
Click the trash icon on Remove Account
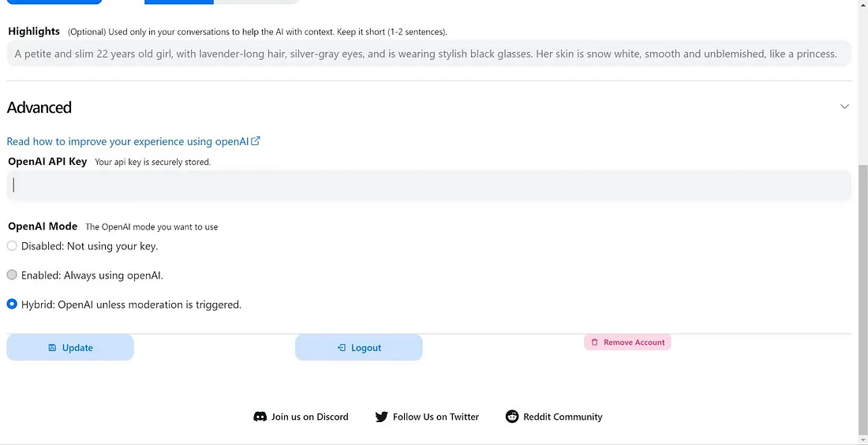[x=594, y=342]
